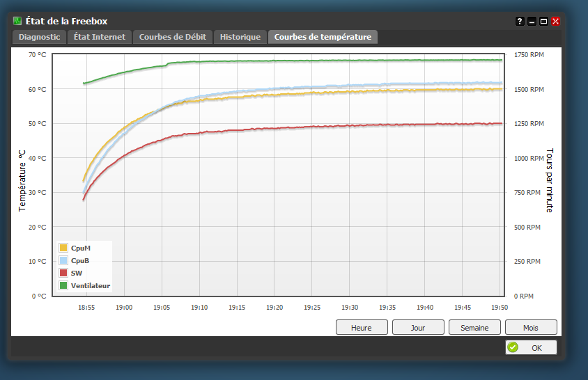Viewport: 588px width, 380px height.
Task: Click the 19:25 time label on axis
Action: [x=312, y=307]
